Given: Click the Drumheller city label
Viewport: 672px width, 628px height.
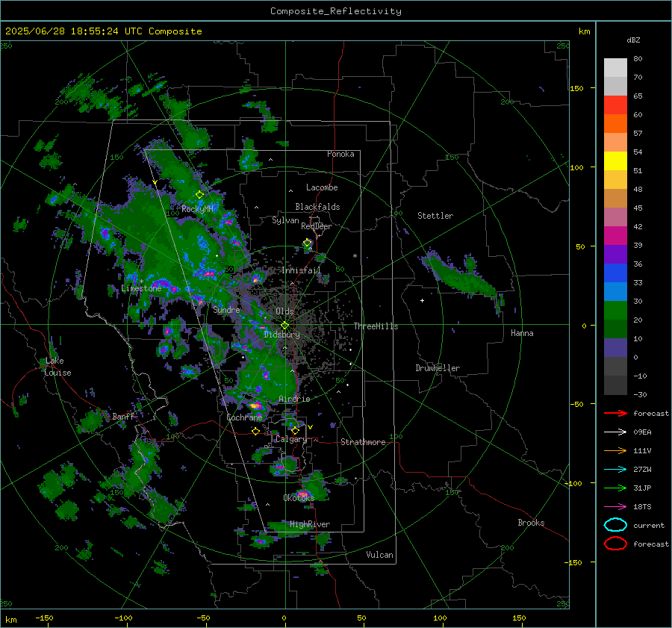Looking at the screenshot, I should point(438,368).
